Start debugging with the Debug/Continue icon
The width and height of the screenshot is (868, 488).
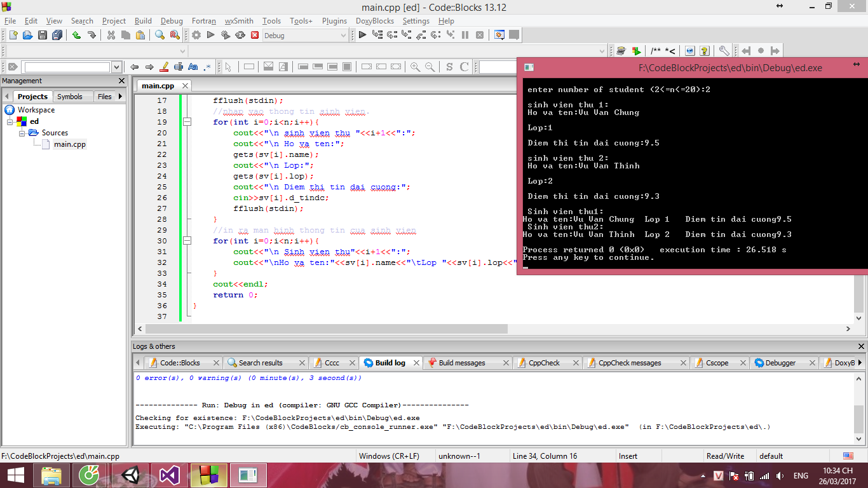[362, 36]
